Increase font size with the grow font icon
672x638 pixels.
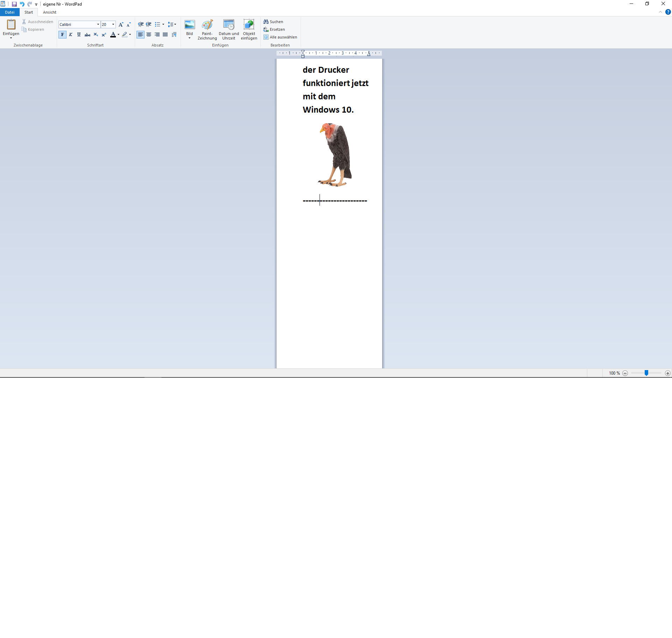121,24
